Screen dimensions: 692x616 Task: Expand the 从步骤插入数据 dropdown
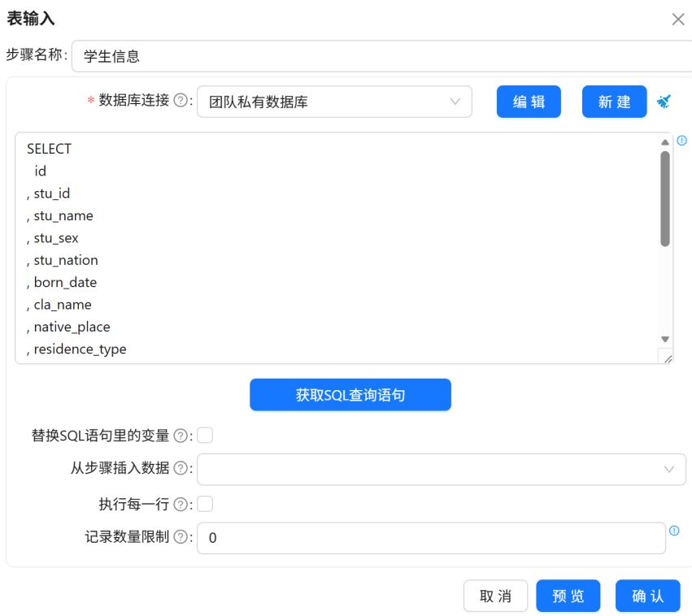coord(442,469)
